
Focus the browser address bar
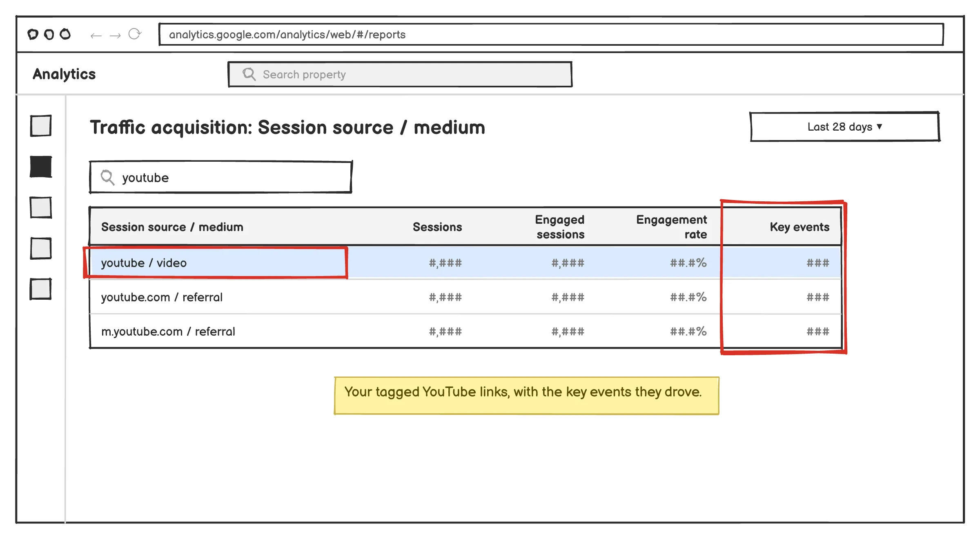551,34
